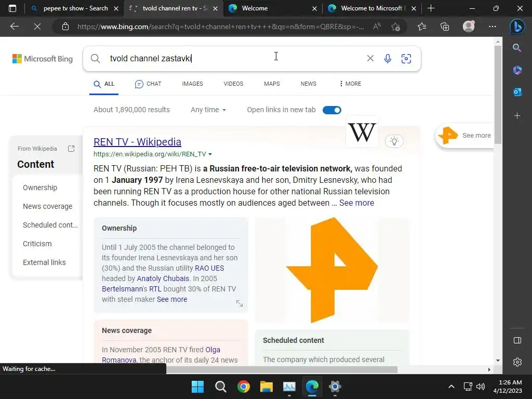Screen dimensions: 532x399
Task: Go to Microsoft Bing home logo
Action: pyautogui.click(x=43, y=59)
